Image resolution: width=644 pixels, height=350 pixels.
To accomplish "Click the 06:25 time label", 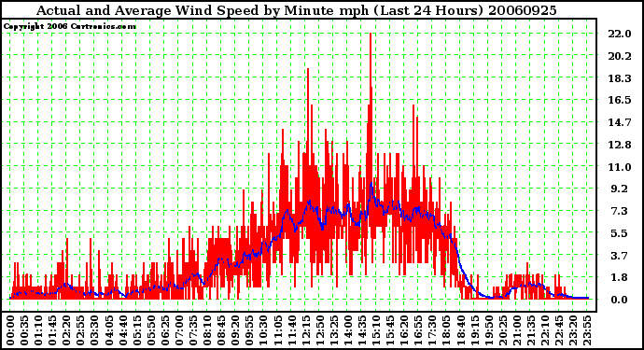I will click(x=164, y=330).
